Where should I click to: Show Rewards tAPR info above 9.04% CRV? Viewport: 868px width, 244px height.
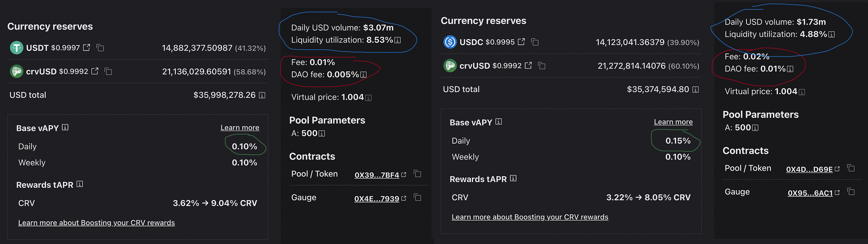80,184
